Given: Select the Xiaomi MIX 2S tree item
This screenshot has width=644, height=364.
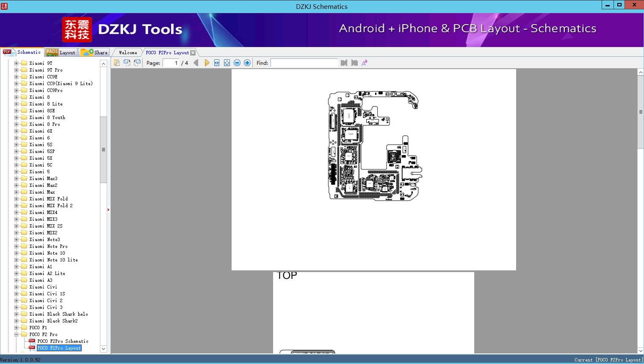Looking at the screenshot, I should coord(46,226).
